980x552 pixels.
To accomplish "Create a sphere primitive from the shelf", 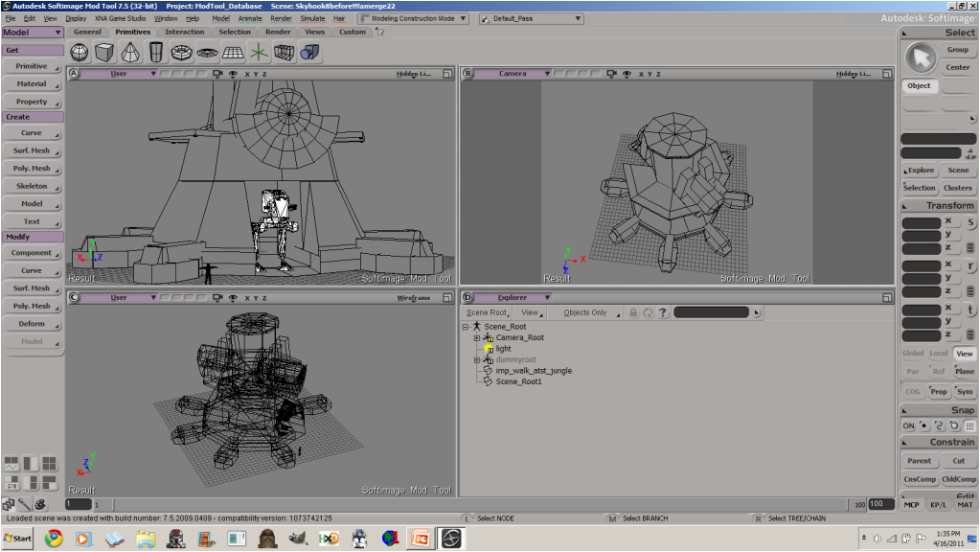I will [x=80, y=53].
